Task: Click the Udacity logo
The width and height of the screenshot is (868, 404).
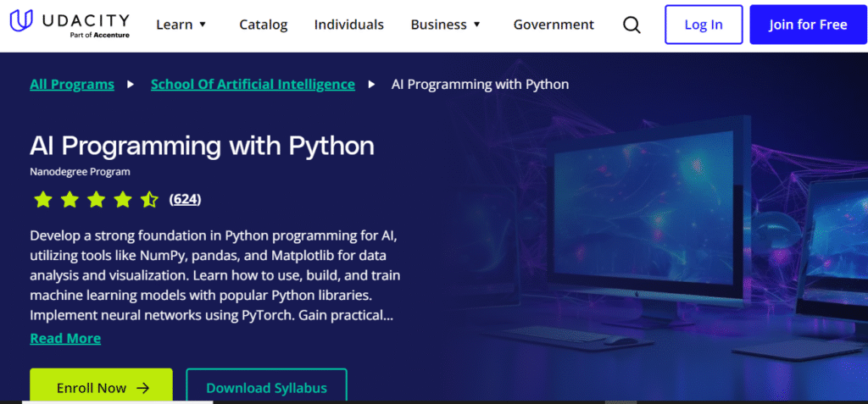Action: pyautogui.click(x=70, y=25)
